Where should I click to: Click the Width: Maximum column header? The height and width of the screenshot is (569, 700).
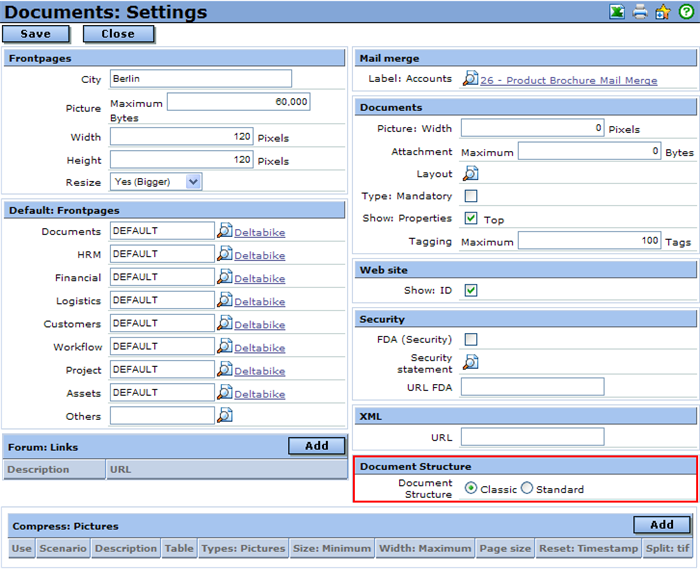(x=425, y=548)
